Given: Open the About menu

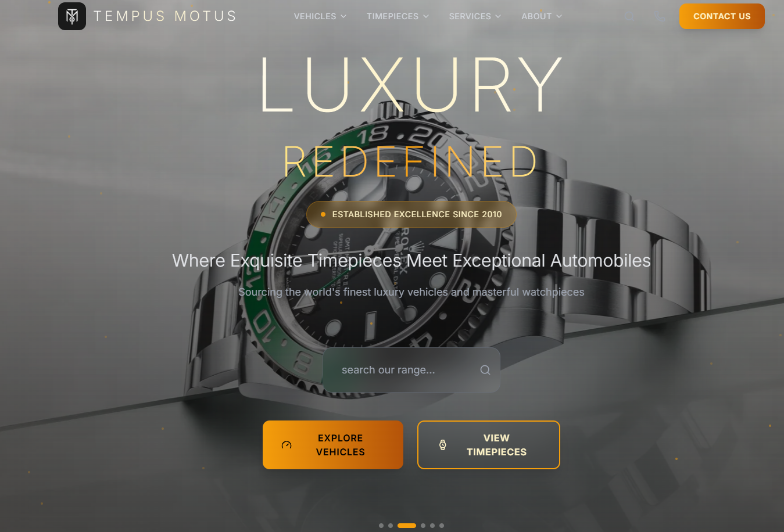Looking at the screenshot, I should [542, 16].
